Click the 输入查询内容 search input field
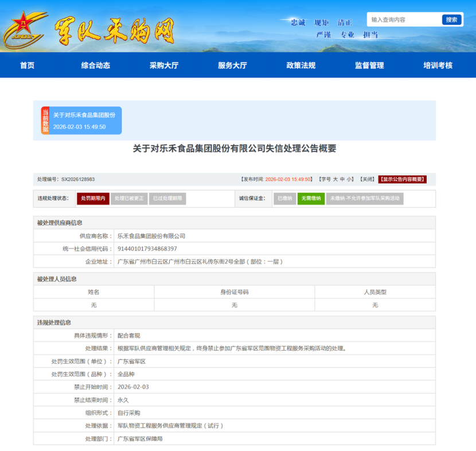This screenshot has width=476, height=451. click(x=404, y=20)
